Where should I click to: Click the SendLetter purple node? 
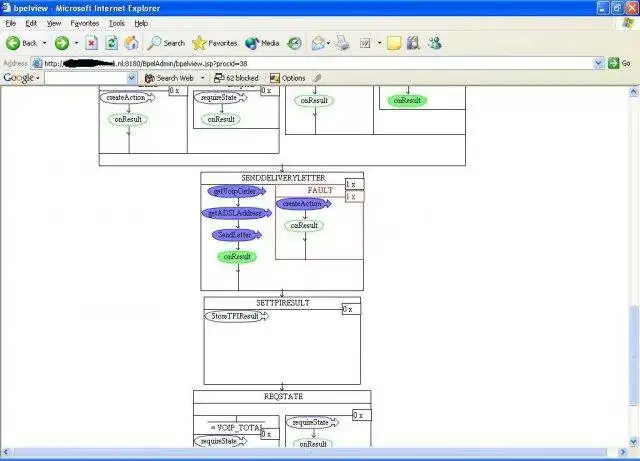click(237, 235)
